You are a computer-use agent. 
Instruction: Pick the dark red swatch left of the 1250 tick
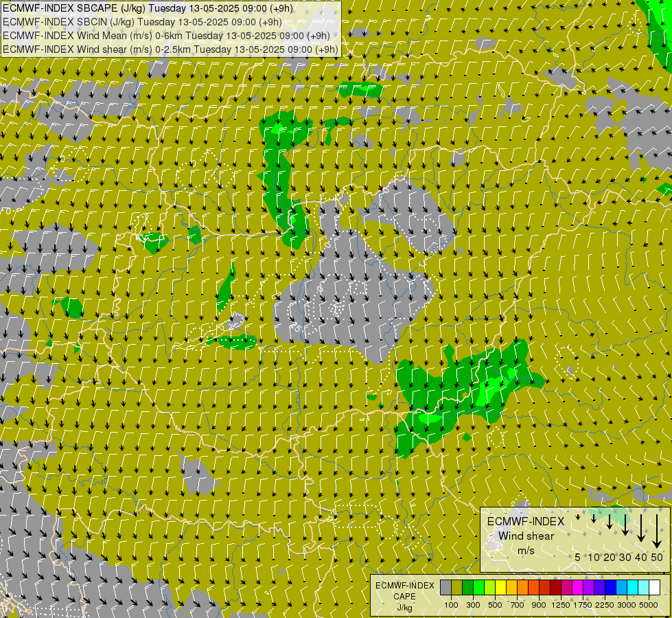(556, 587)
